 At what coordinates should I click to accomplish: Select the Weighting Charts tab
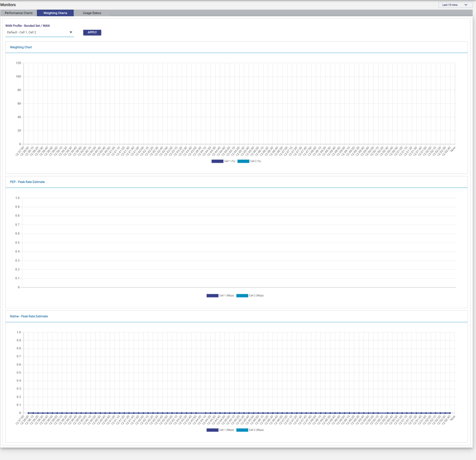55,13
